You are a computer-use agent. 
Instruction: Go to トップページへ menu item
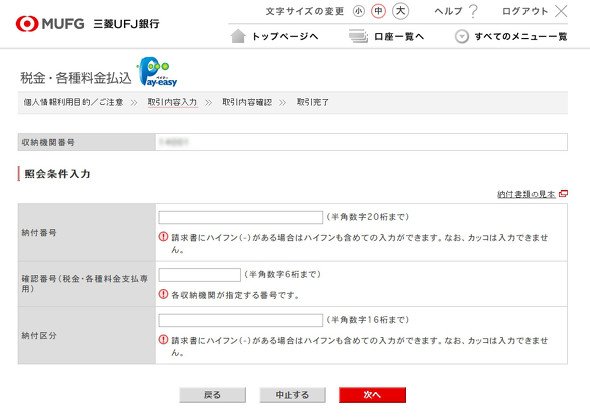point(285,36)
